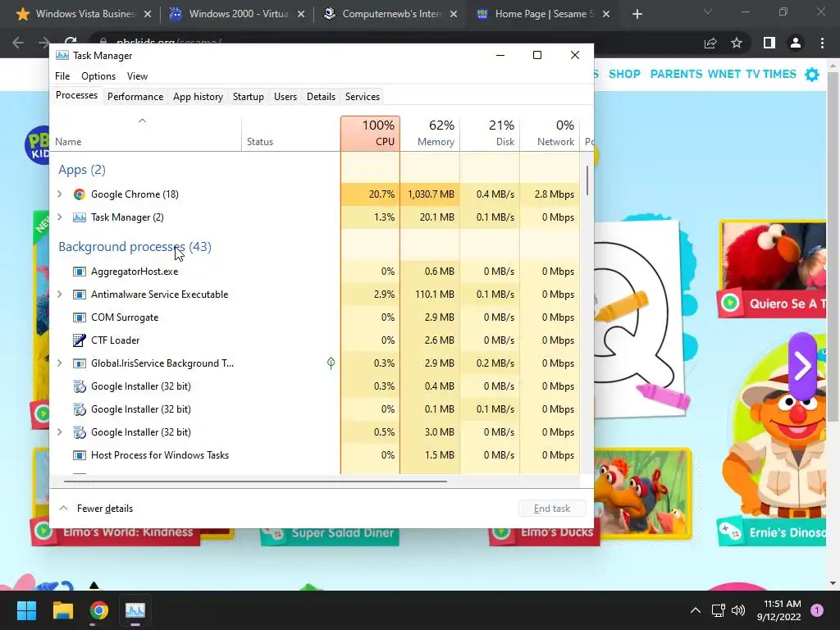The image size is (840, 630).
Task: Click the Chrome share page icon
Action: pos(710,43)
